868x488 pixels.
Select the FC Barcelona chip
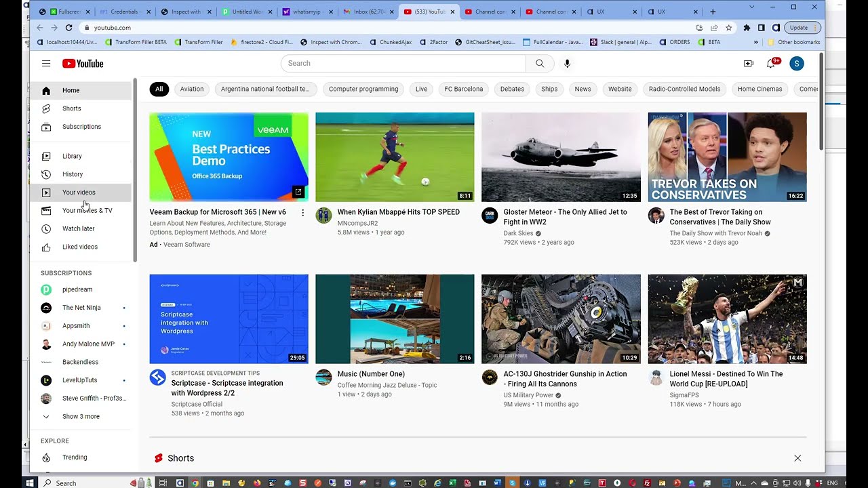click(464, 89)
